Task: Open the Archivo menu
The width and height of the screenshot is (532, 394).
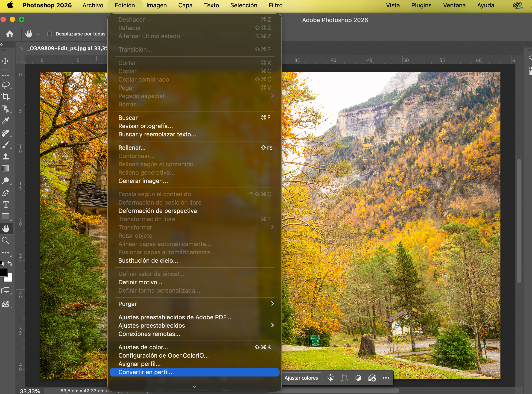Action: click(x=93, y=5)
